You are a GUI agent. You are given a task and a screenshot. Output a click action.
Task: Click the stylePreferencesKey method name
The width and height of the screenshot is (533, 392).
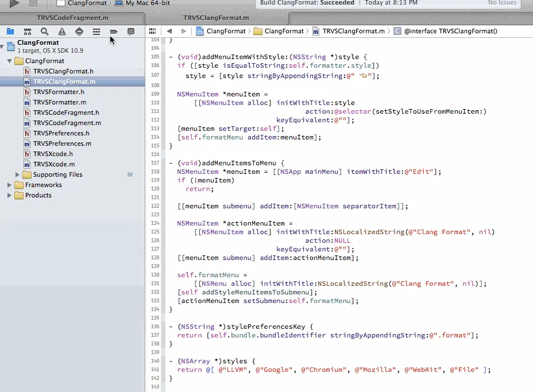coord(266,327)
